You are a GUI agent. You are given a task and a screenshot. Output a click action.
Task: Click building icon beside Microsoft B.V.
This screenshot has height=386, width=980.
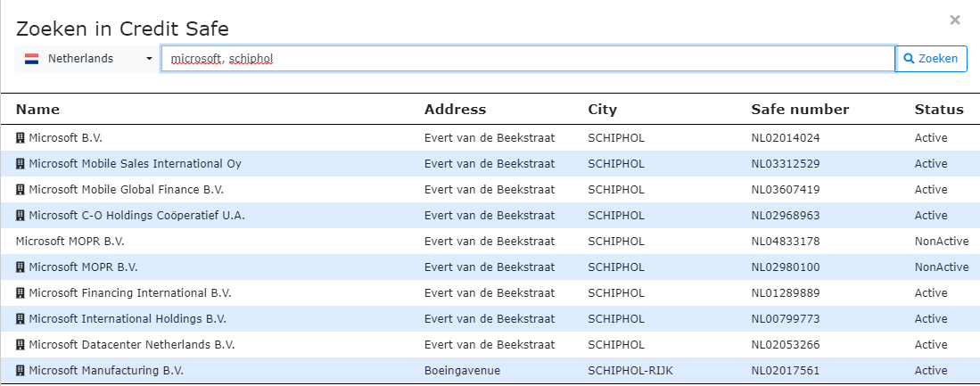(21, 138)
